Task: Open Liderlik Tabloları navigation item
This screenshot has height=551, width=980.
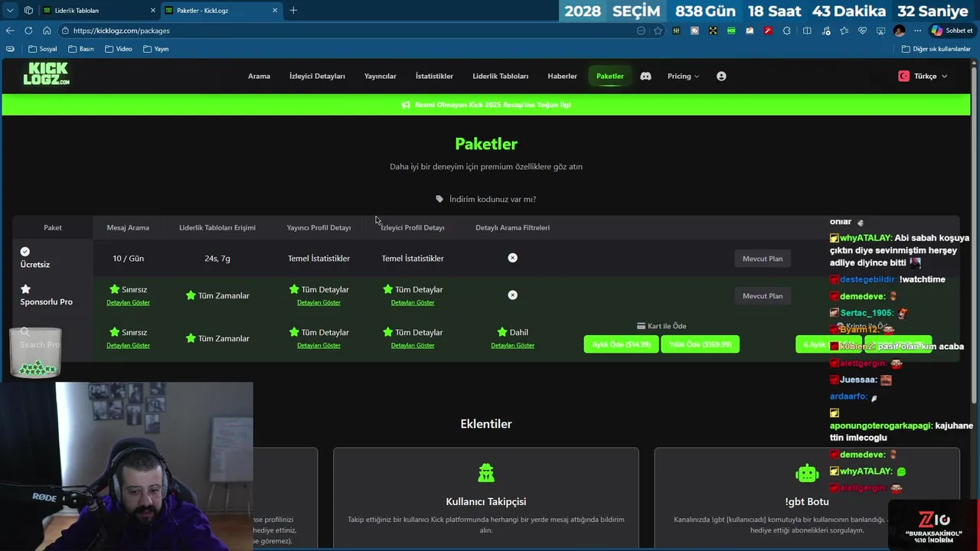Action: tap(501, 76)
